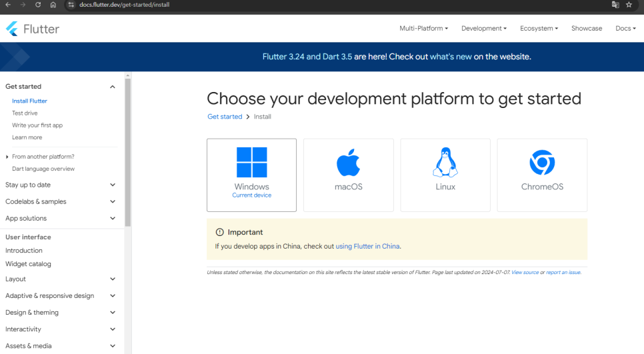Expand Stay up to date section
Screen dimensions: 644x354
click(x=61, y=185)
